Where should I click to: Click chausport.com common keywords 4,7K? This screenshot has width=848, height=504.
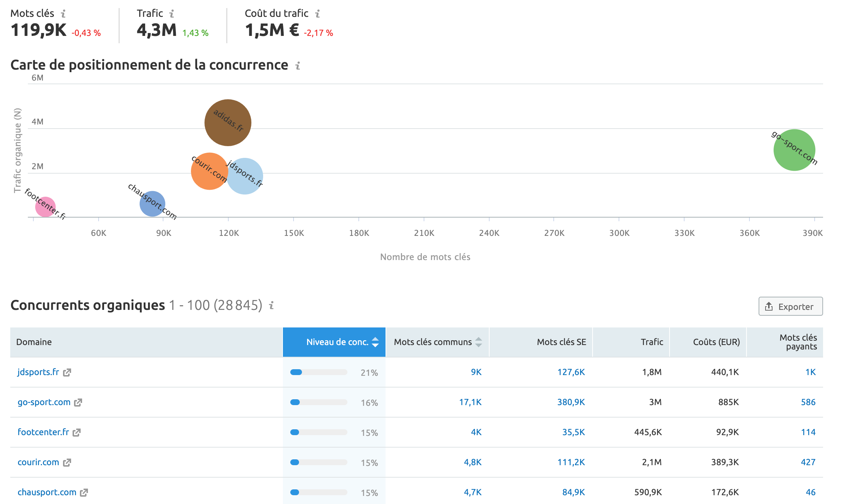(x=473, y=492)
